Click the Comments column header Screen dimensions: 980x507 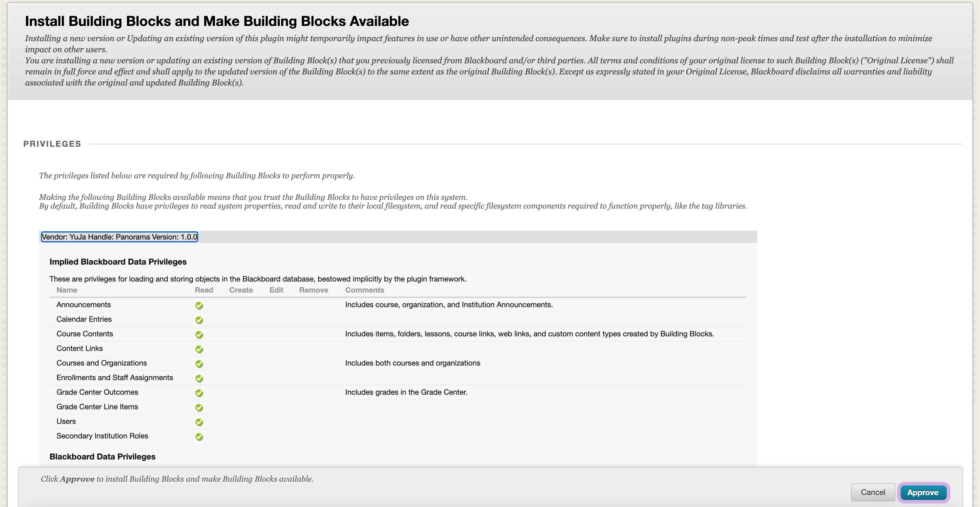[x=365, y=290]
